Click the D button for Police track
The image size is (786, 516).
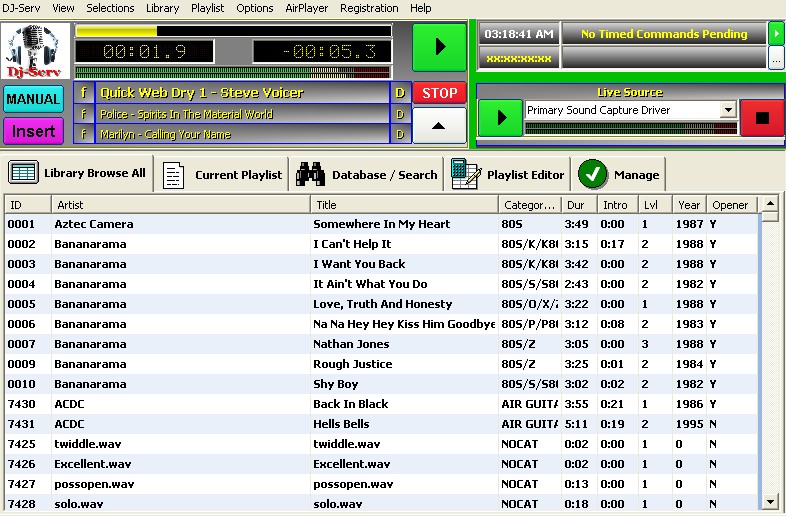[400, 114]
